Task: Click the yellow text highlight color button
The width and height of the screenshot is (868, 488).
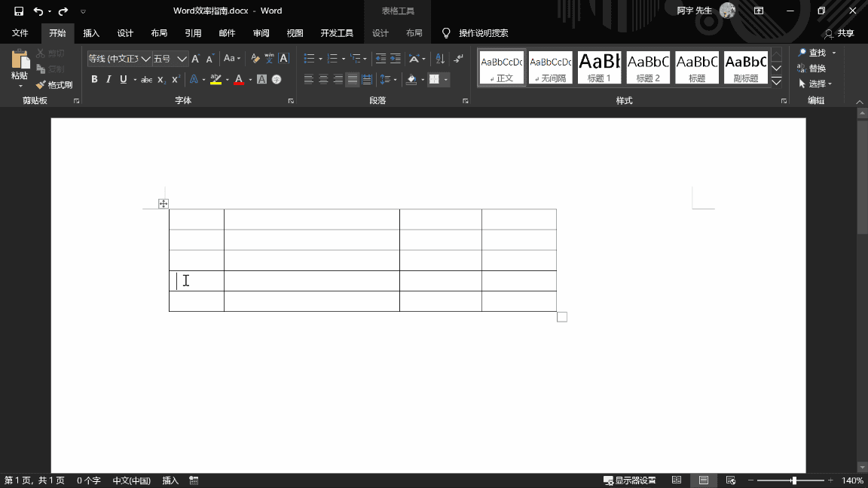Action: tap(216, 80)
